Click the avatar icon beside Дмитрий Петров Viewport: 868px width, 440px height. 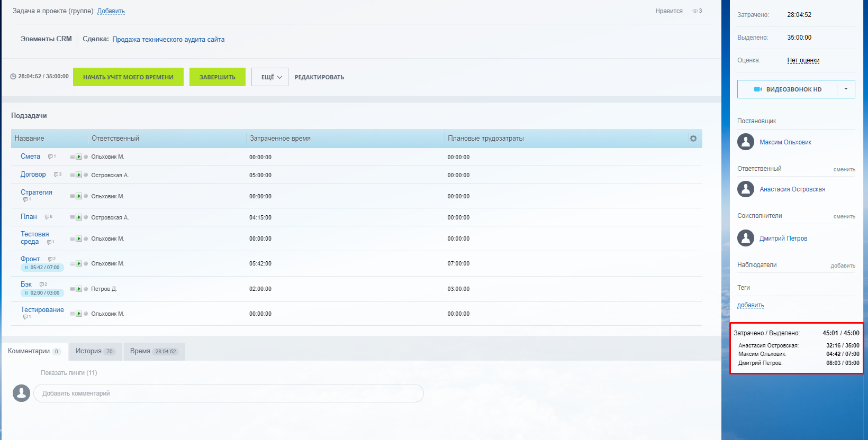pos(746,239)
